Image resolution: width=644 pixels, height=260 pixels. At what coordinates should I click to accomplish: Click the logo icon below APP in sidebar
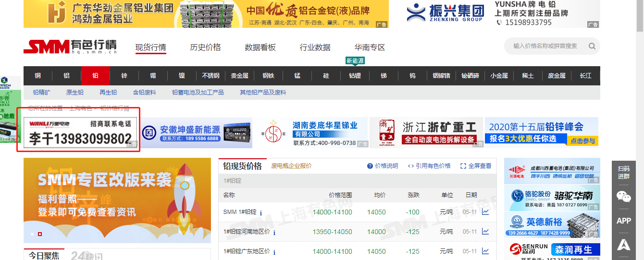point(623,245)
